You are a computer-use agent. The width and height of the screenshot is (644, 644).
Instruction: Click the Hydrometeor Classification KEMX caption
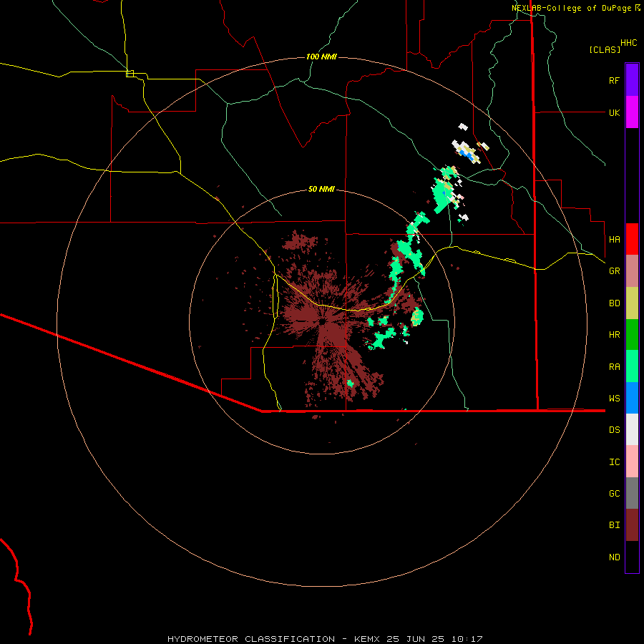(324, 639)
